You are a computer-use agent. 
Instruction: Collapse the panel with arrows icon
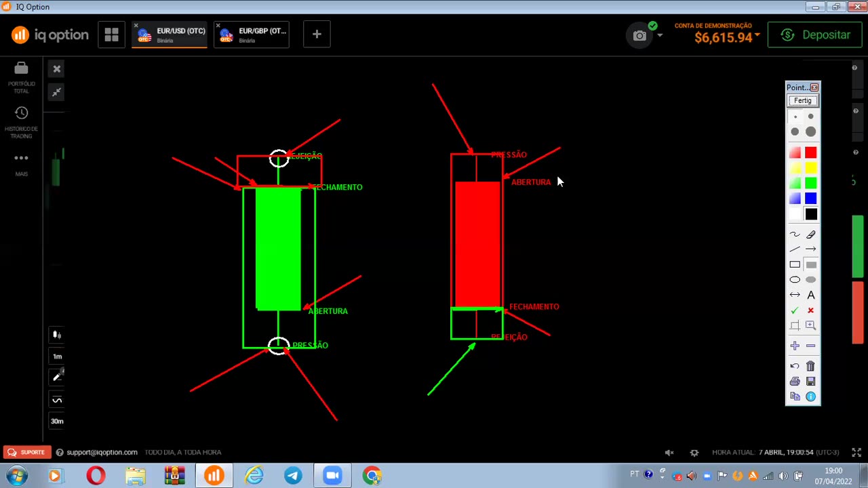pyautogui.click(x=57, y=92)
